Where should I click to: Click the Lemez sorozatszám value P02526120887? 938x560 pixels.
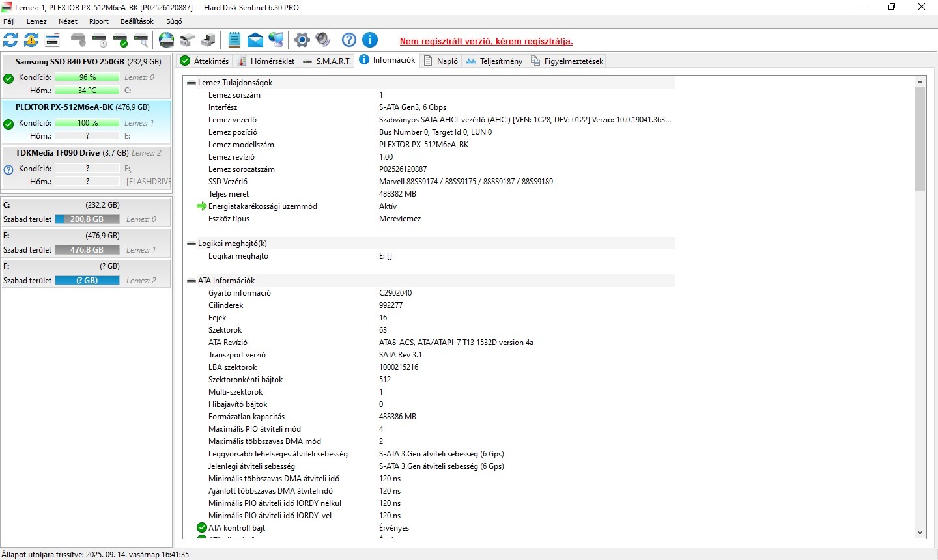[403, 169]
